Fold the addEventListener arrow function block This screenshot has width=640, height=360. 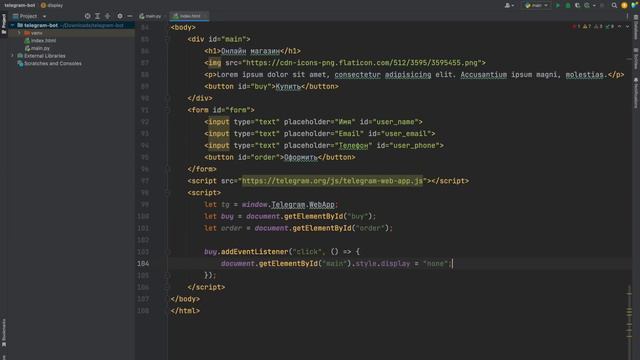167,252
